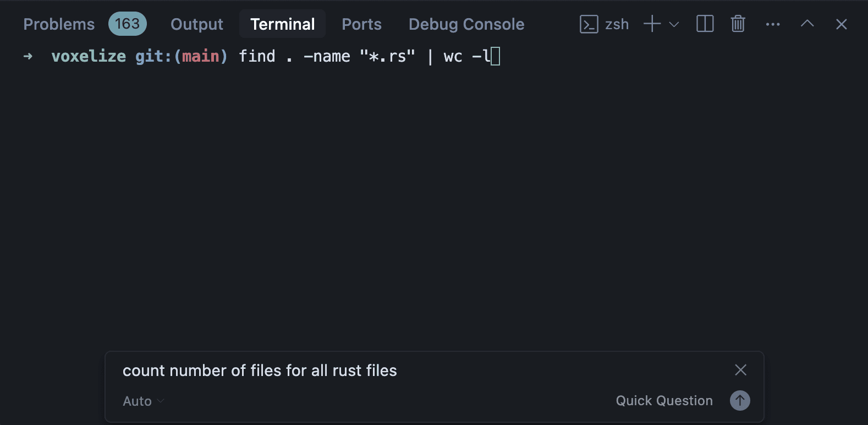Open the Debug Console tab
868x425 pixels.
click(466, 24)
